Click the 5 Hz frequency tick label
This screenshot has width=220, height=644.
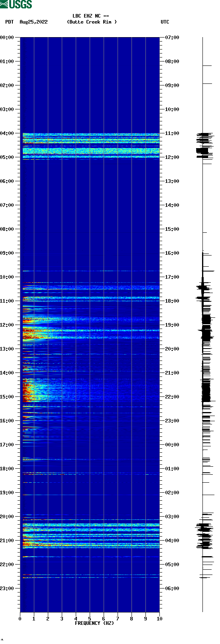[90, 619]
